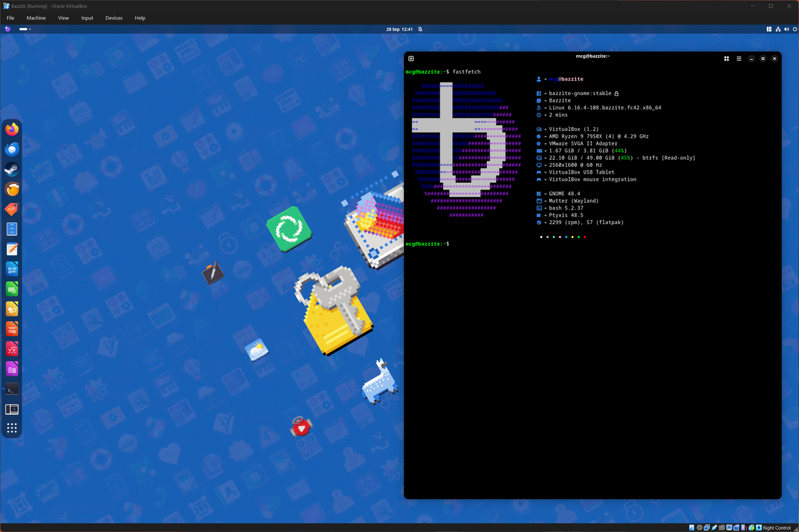Click the 2560x1600 @ 60 Hz line
The width and height of the screenshot is (799, 532).
pos(569,165)
